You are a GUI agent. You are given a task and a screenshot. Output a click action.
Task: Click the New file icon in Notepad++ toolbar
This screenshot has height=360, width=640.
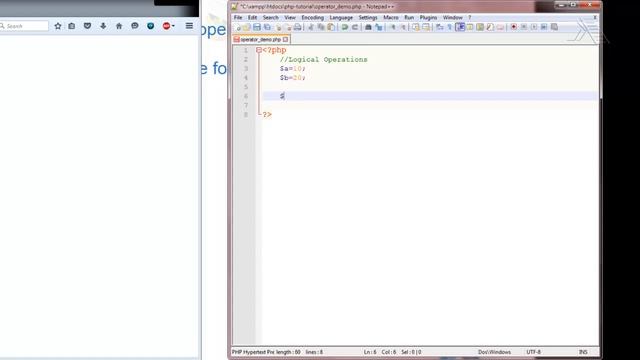[x=238, y=27]
